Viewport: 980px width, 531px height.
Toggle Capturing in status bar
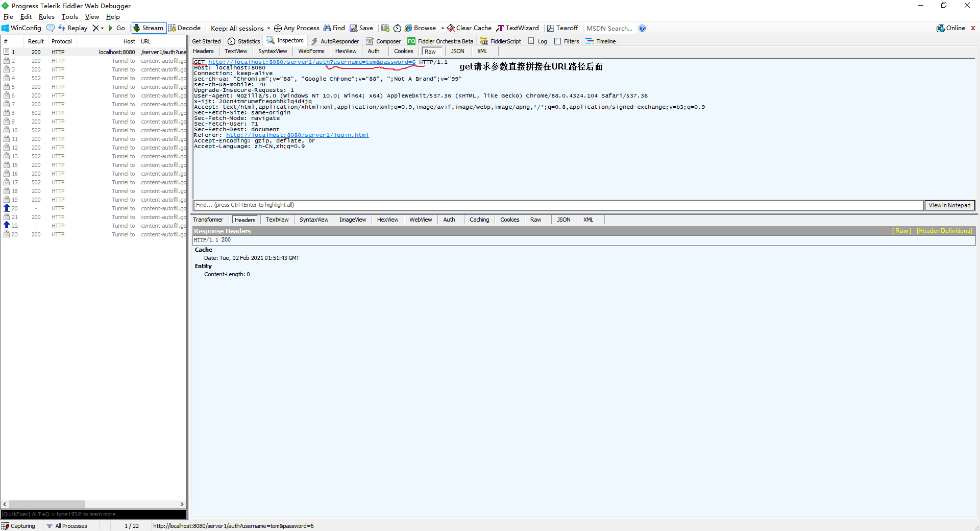19,526
